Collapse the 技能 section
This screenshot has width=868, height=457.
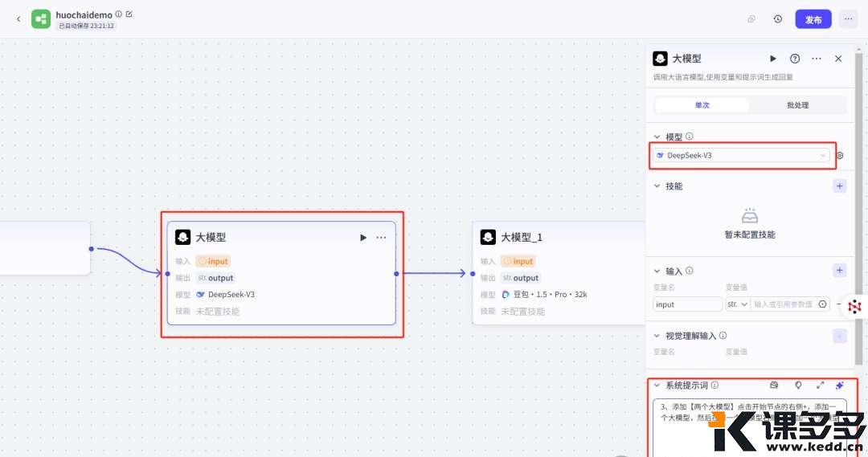coord(657,186)
